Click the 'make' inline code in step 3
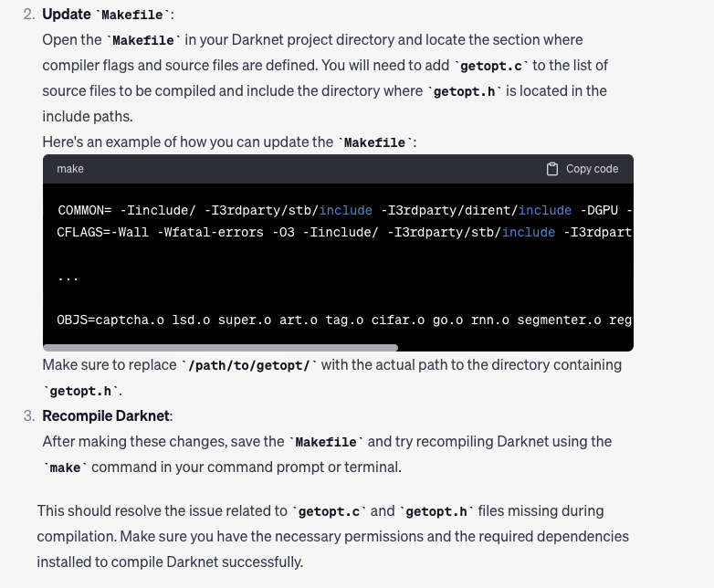Viewport: 714px width, 588px height. click(x=66, y=467)
